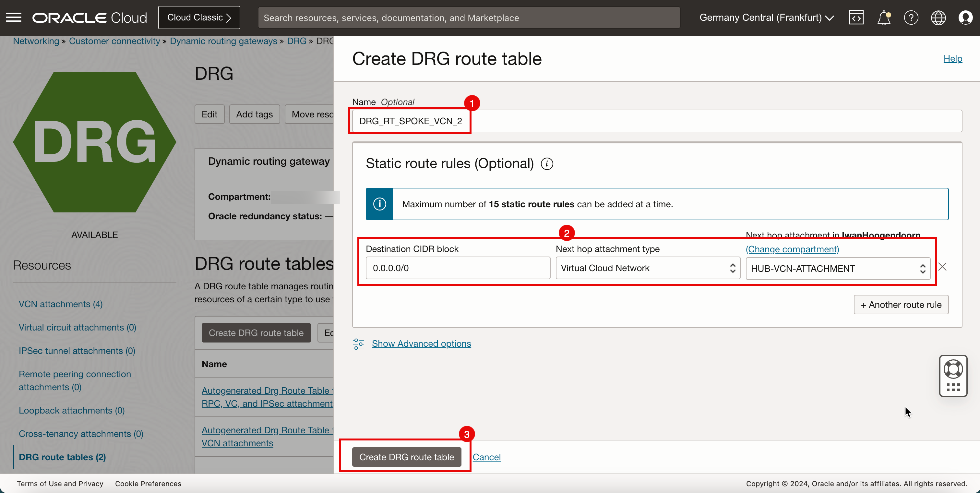This screenshot has width=980, height=493.
Task: Click the user profile avatar icon
Action: pos(965,18)
